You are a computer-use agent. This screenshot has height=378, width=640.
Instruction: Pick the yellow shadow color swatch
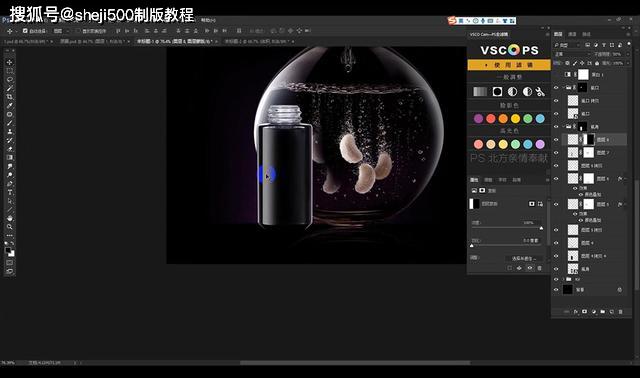coord(516,118)
